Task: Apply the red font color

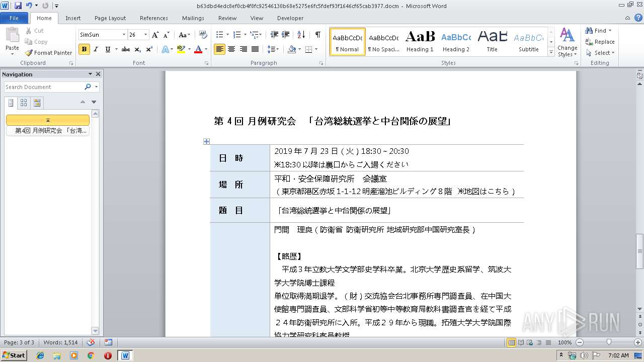Action: click(x=198, y=49)
